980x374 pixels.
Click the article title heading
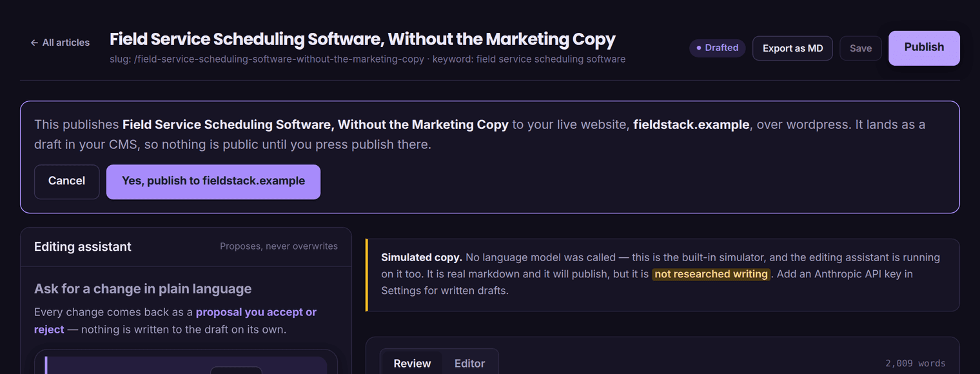click(x=362, y=39)
